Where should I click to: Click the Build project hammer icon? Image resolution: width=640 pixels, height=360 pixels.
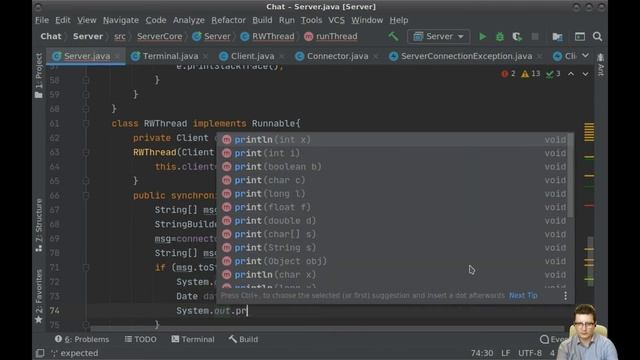pos(393,36)
